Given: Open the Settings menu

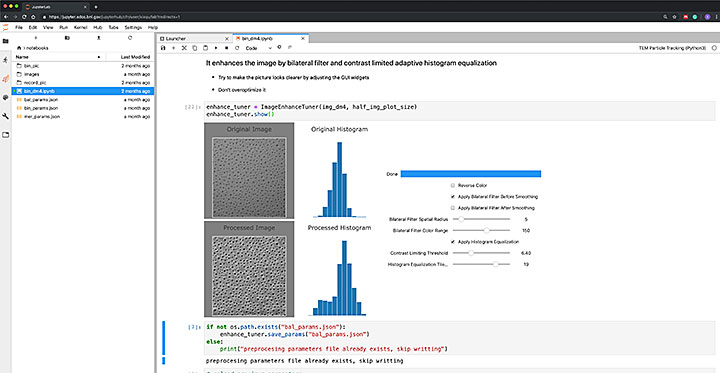Looking at the screenshot, I should pyautogui.click(x=133, y=28).
